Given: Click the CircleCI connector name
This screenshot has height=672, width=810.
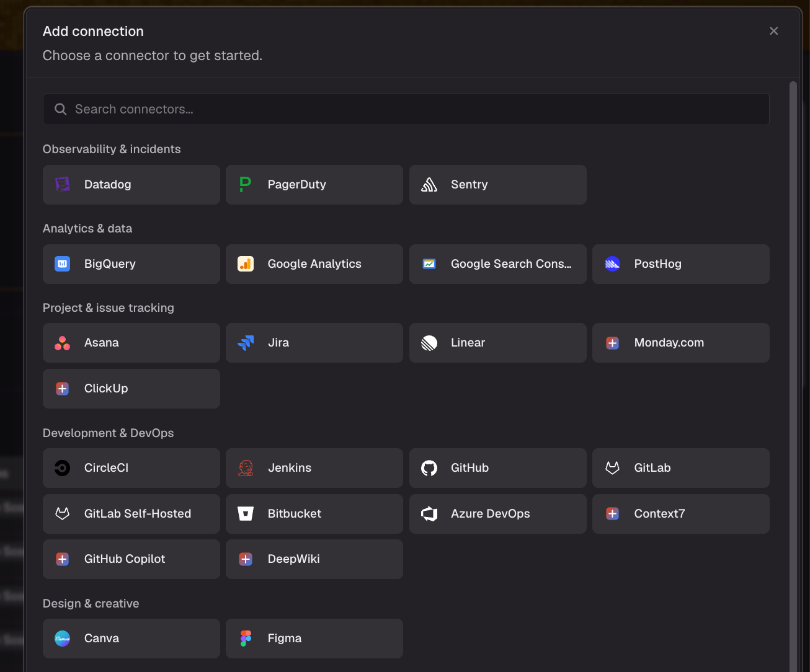Looking at the screenshot, I should (107, 468).
